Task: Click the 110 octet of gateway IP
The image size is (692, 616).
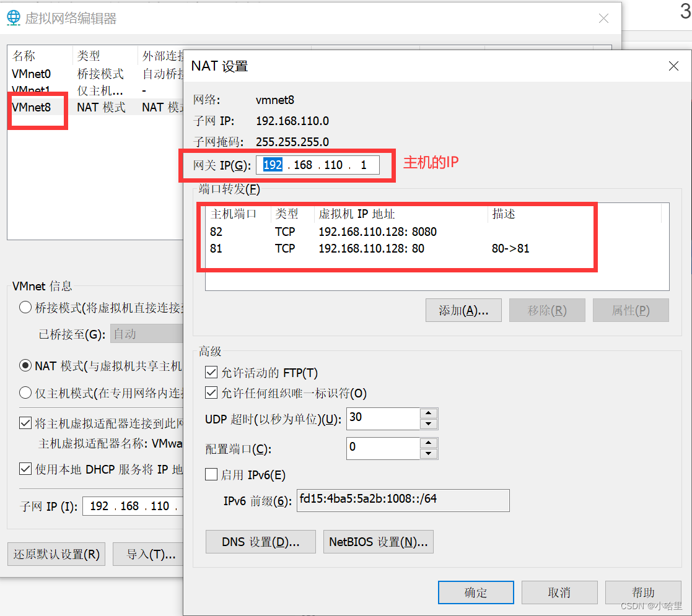Action: (333, 165)
